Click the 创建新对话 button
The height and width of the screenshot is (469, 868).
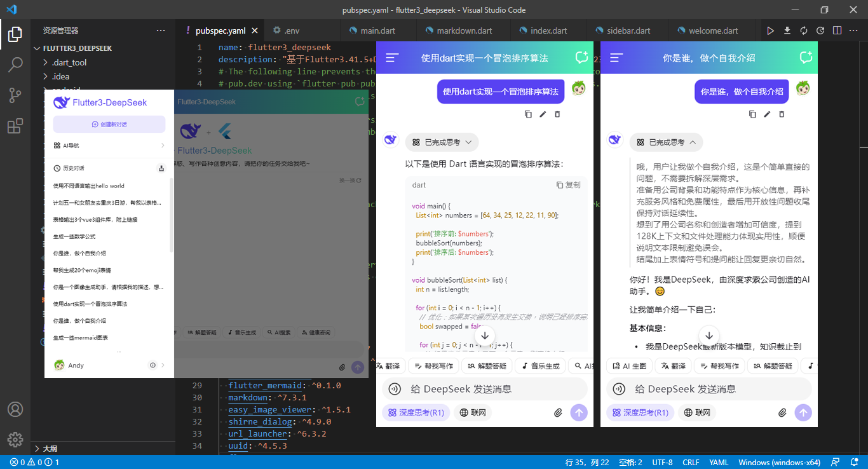click(x=109, y=125)
